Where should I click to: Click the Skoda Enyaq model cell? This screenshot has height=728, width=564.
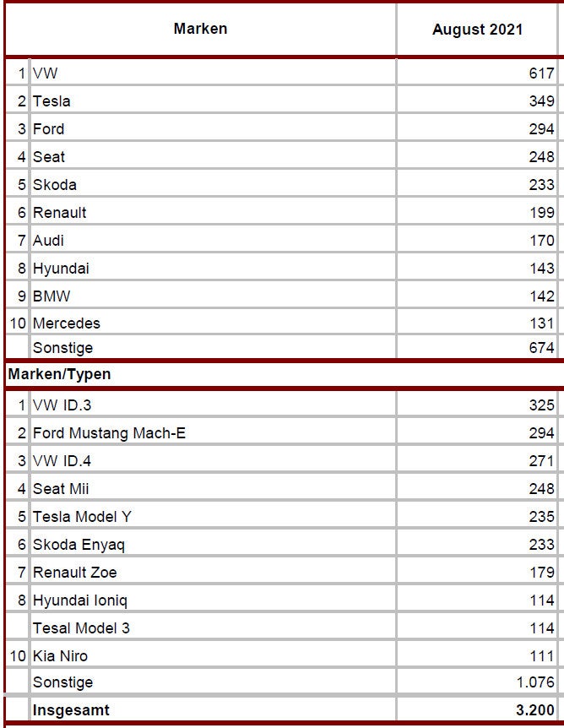(214, 544)
